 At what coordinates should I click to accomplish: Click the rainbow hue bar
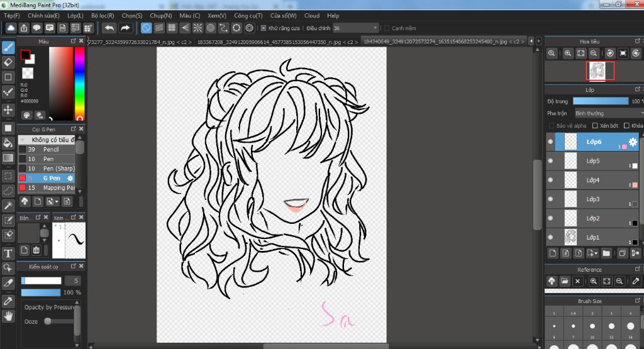pyautogui.click(x=80, y=84)
